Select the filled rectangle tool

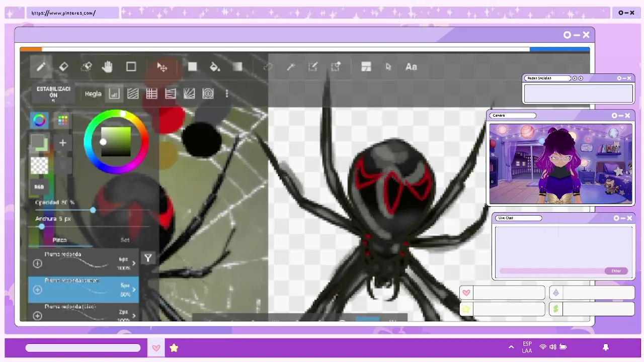192,67
